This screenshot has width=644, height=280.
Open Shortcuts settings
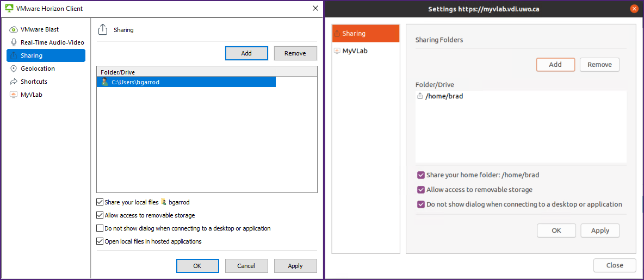46,82
